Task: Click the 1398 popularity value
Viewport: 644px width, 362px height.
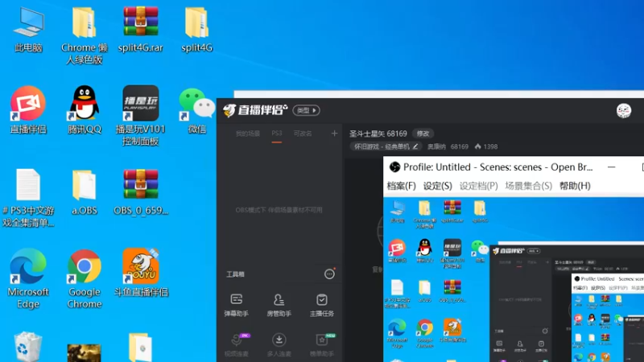Action: [x=490, y=146]
